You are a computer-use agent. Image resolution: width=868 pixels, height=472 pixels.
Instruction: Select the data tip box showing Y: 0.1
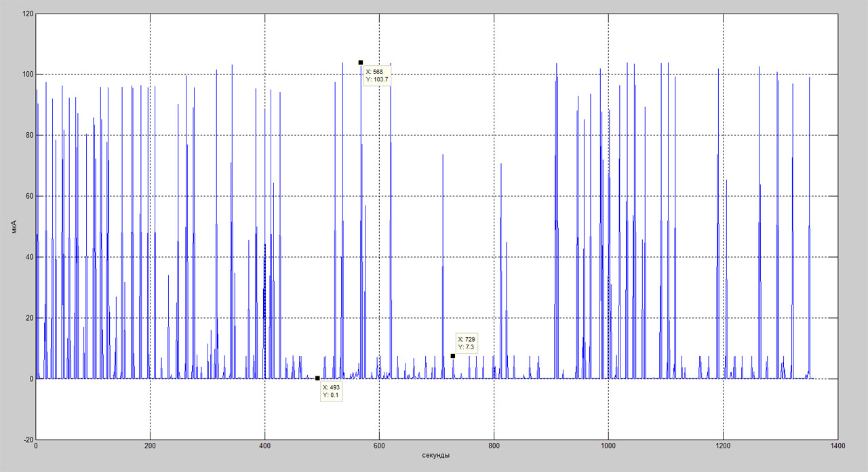point(331,391)
